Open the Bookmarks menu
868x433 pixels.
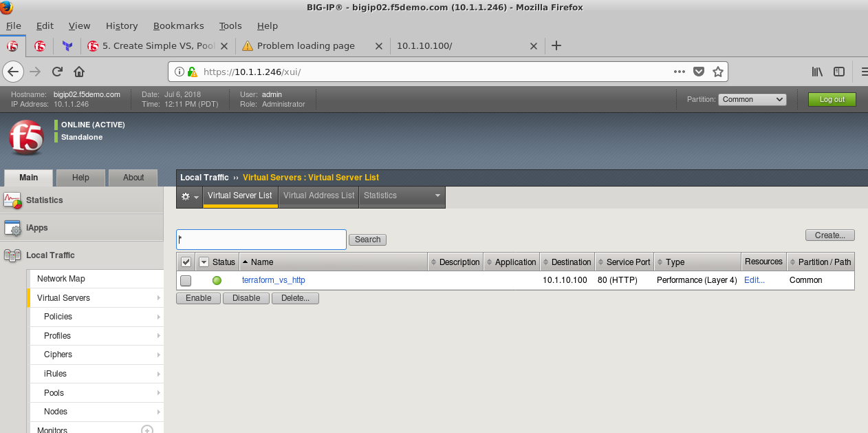[x=178, y=25]
